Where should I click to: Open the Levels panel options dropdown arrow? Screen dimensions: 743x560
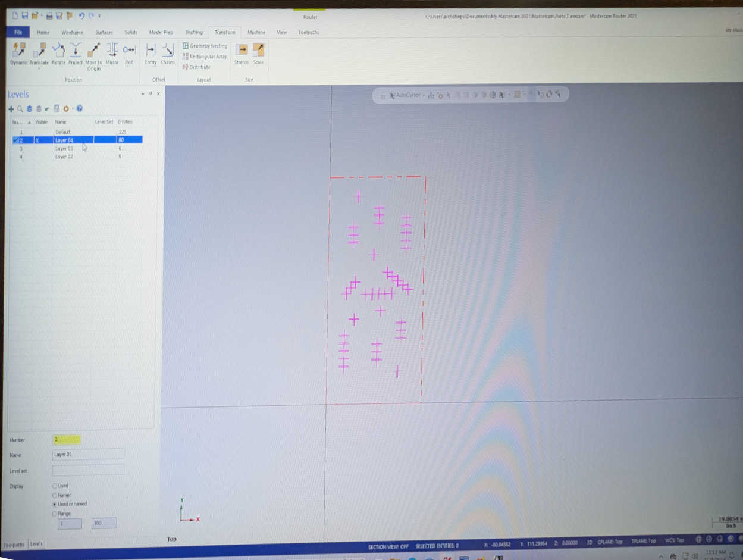tap(143, 94)
